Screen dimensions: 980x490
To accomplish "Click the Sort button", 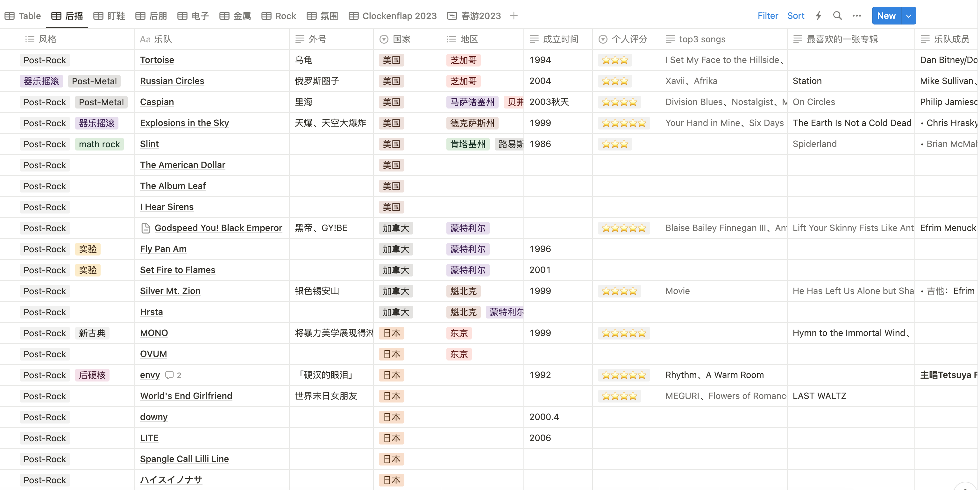I will [x=795, y=16].
